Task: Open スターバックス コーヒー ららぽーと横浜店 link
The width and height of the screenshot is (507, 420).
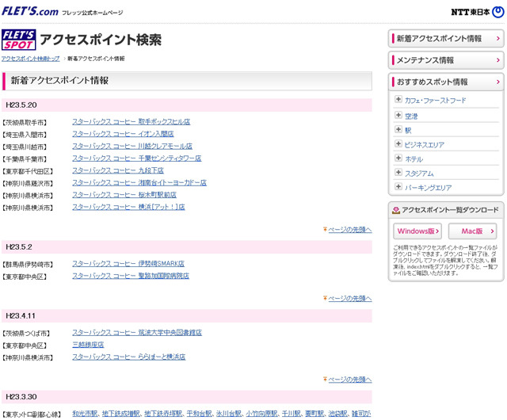Action: click(129, 357)
